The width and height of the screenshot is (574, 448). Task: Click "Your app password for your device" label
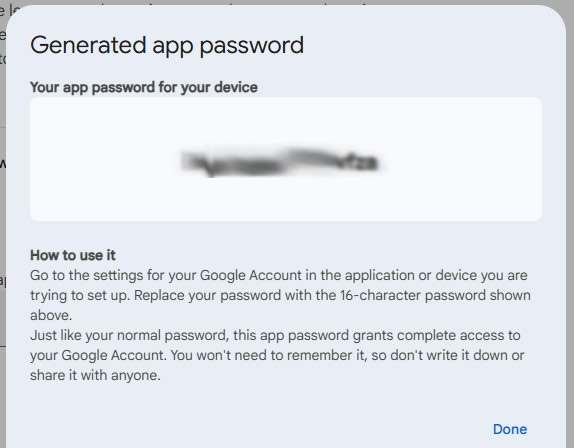click(144, 87)
